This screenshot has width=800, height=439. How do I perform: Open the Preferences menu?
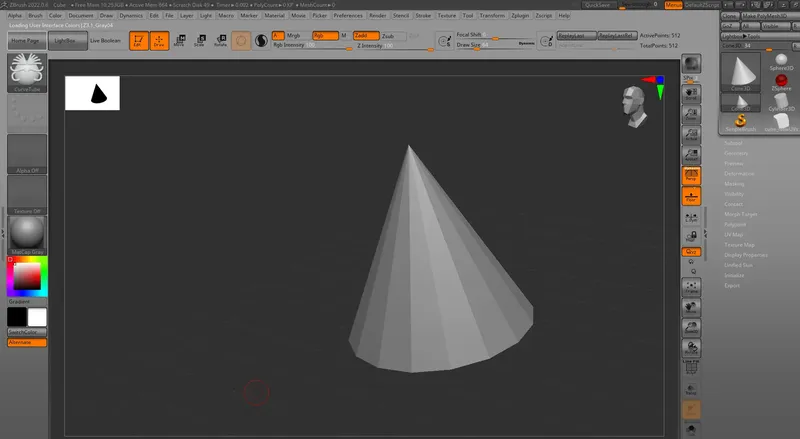click(x=348, y=16)
